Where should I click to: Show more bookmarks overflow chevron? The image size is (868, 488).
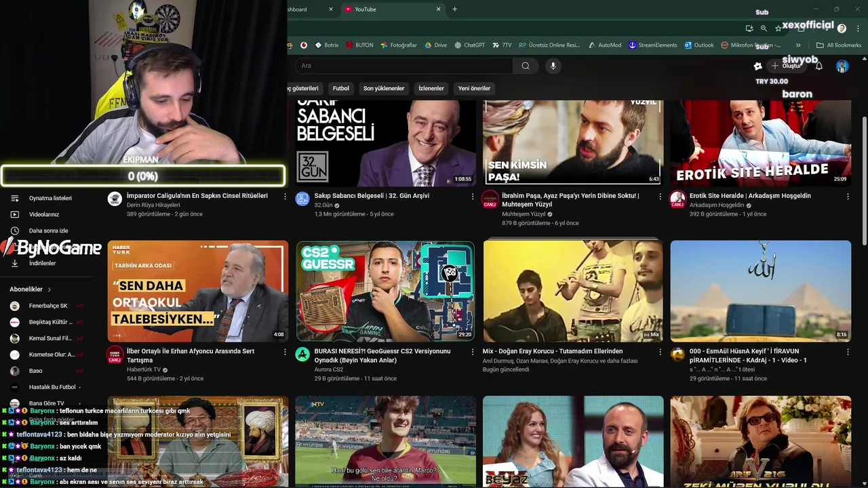point(798,45)
